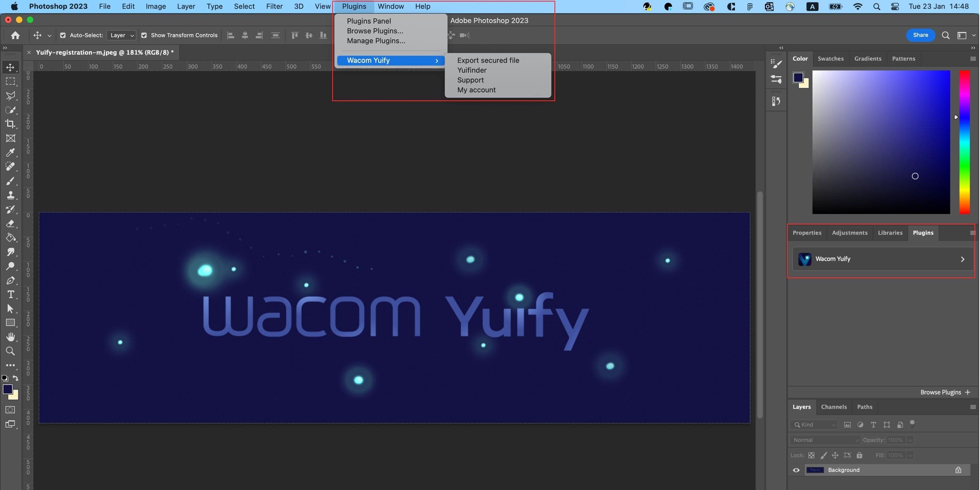Choose Browse Plugins... menu entry
The height and width of the screenshot is (490, 980).
click(375, 31)
